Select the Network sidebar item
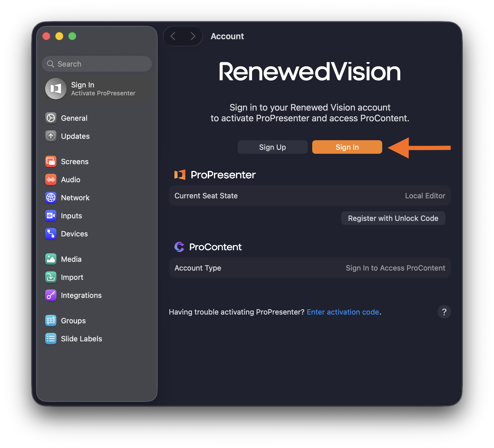The width and height of the screenshot is (494, 448). 97,197
